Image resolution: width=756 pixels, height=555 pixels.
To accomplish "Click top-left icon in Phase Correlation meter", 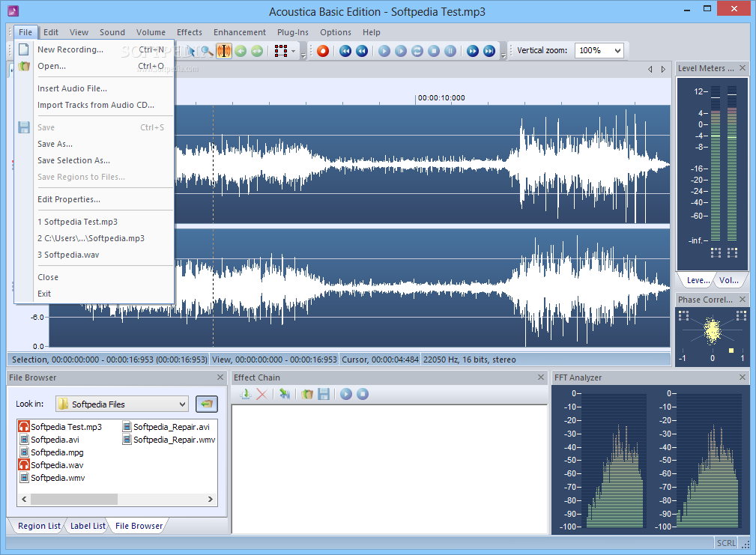I will 683,315.
